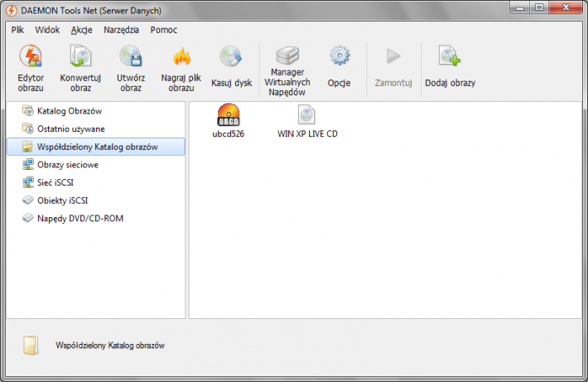Select Współdzielony Katalog obrazów sidebar item
The height and width of the screenshot is (382, 588).
tap(96, 147)
